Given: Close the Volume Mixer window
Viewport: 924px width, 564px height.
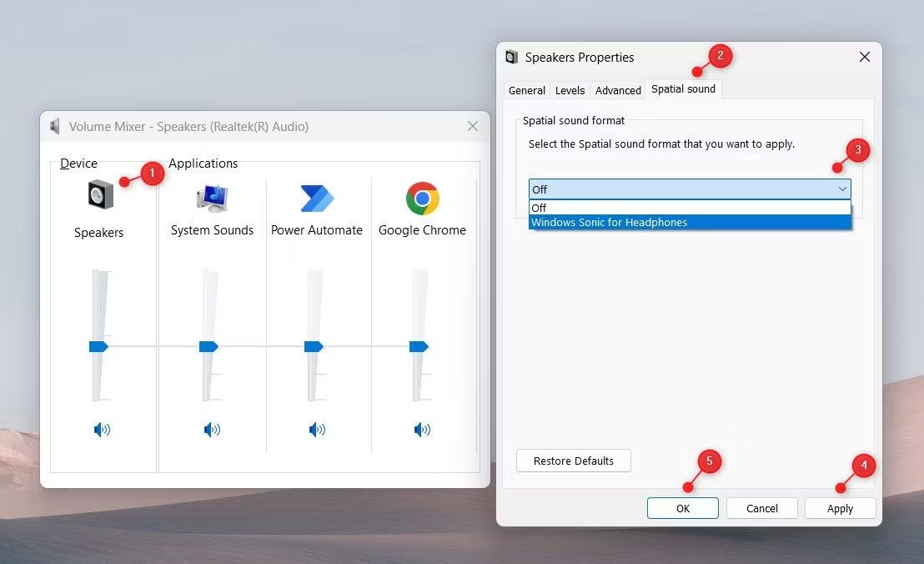Looking at the screenshot, I should click(x=473, y=127).
